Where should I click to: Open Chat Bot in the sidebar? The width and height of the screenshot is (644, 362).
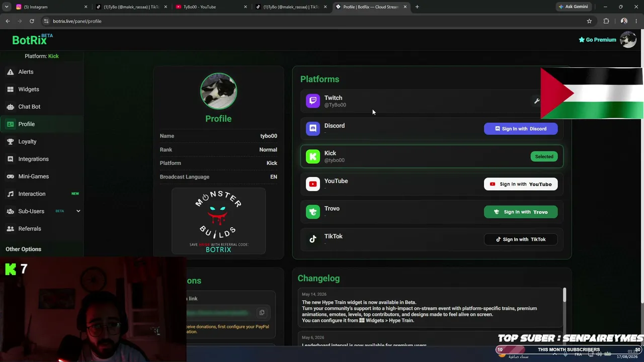(41, 107)
